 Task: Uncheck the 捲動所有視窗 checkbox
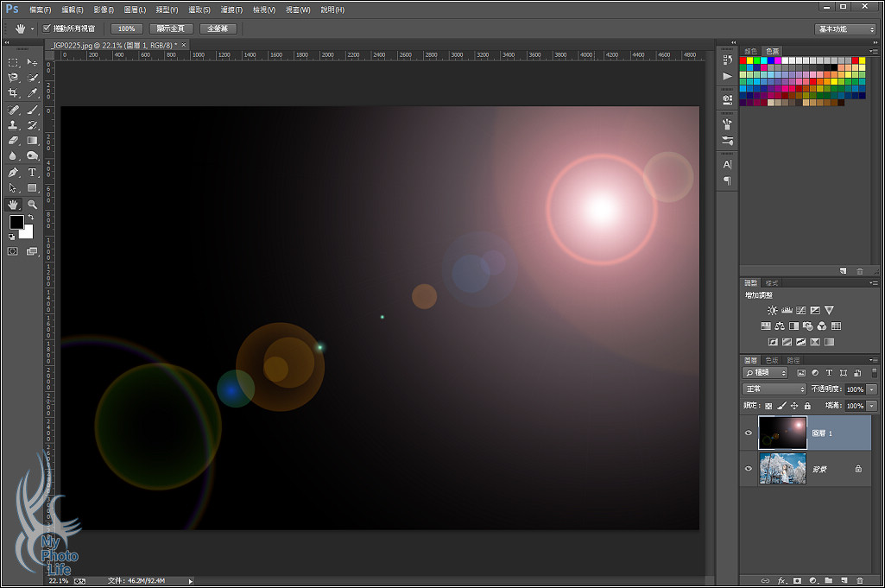[x=47, y=28]
